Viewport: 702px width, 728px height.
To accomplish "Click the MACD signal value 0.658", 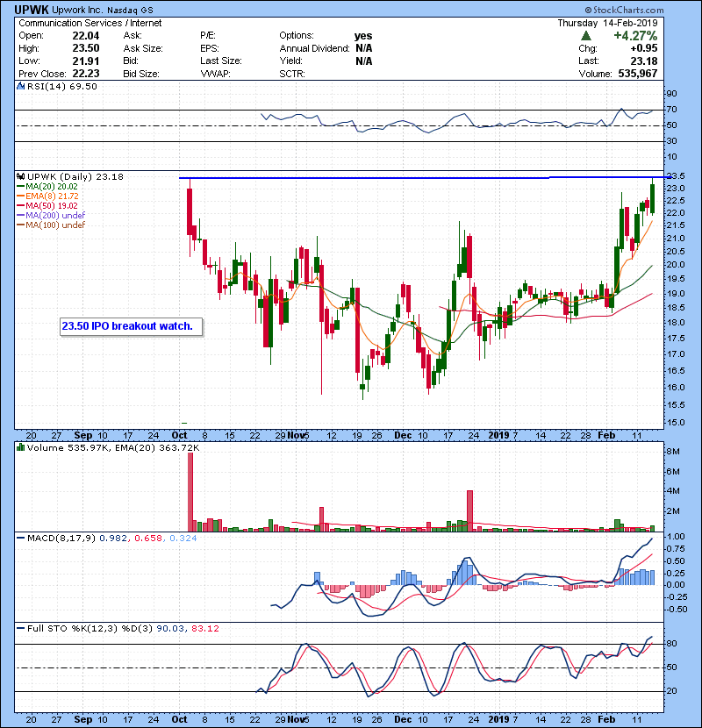I will click(148, 539).
